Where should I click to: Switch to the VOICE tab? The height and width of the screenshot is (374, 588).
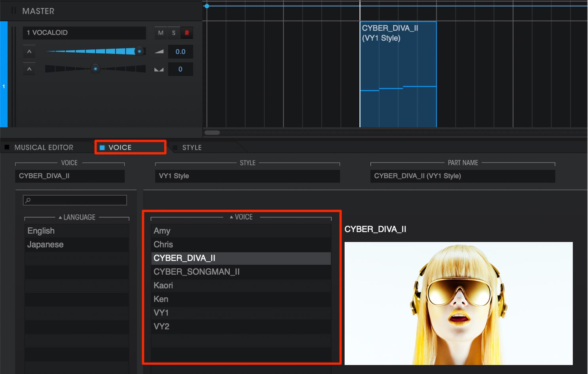[130, 147]
